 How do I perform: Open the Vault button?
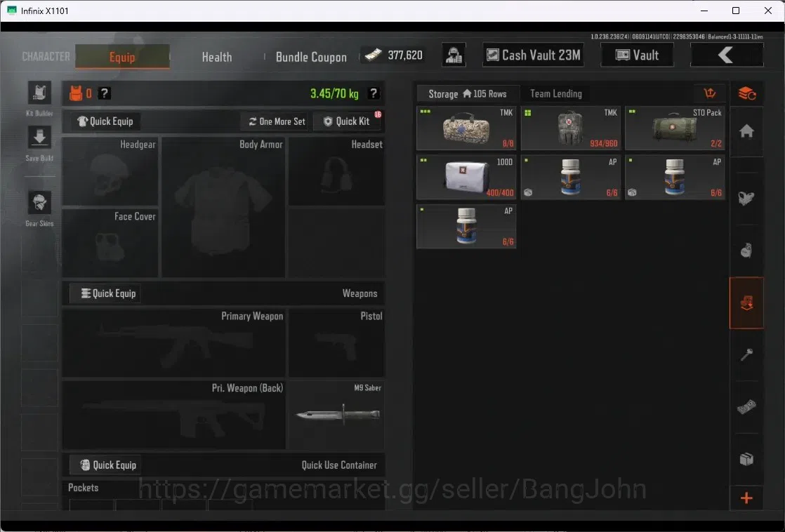click(637, 55)
